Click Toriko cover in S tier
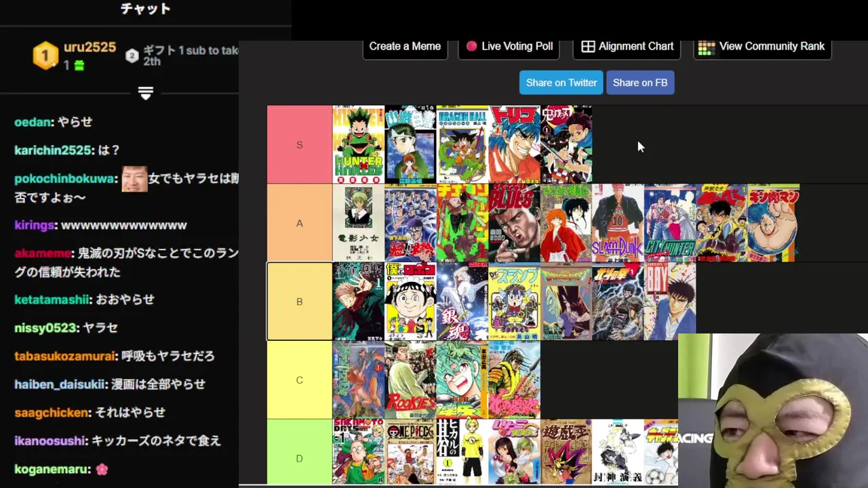This screenshot has height=488, width=868. point(515,144)
